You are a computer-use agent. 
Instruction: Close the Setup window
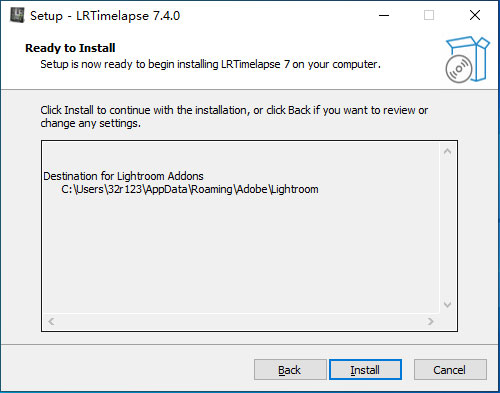(475, 15)
